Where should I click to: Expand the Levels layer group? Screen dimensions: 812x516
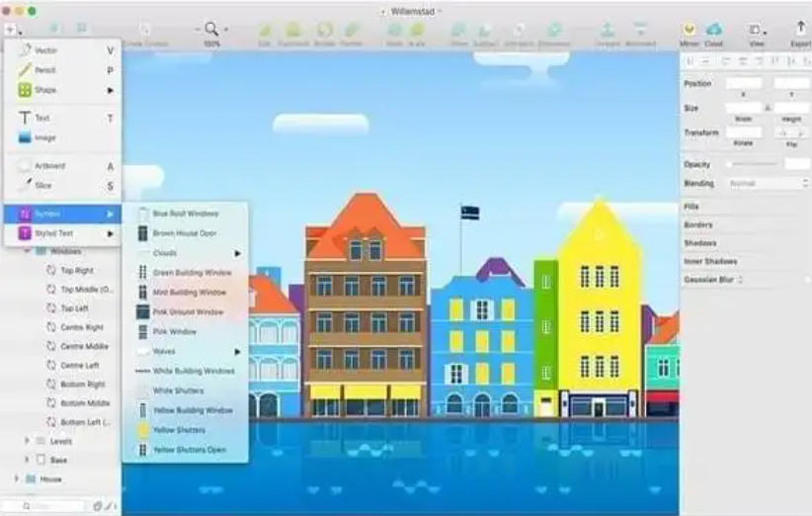pos(27,441)
